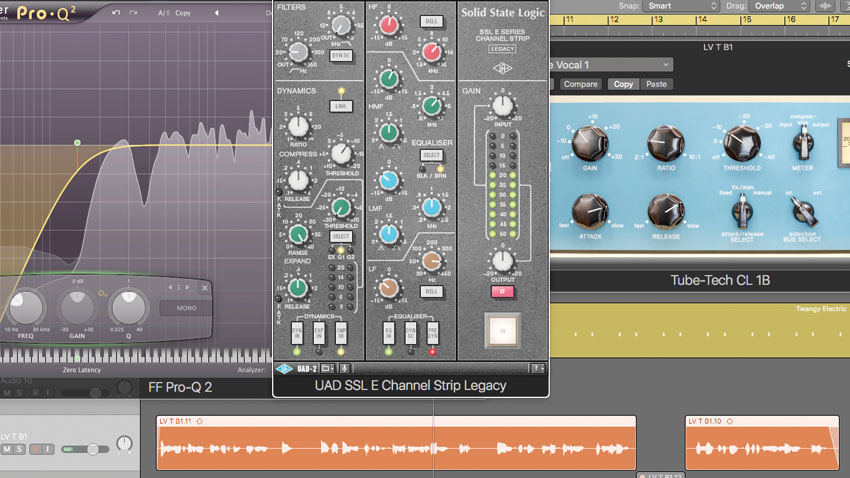Click the SSL OUTPUT gain knob
This screenshot has height=478, width=850.
[x=503, y=261]
